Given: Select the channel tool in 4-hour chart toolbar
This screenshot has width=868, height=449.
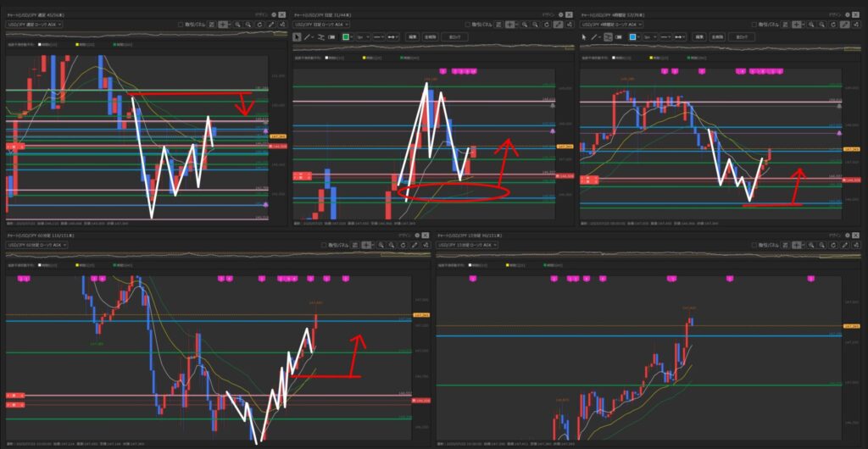Looking at the screenshot, I should tap(608, 36).
